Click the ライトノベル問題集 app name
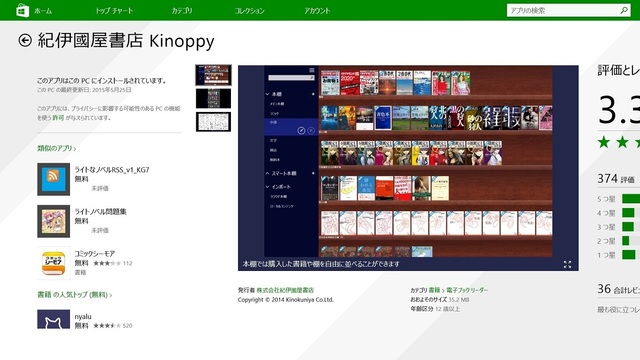 click(100, 211)
